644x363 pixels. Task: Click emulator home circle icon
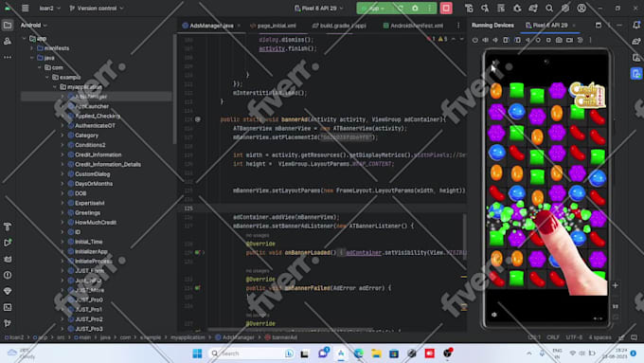pyautogui.click(x=538, y=40)
